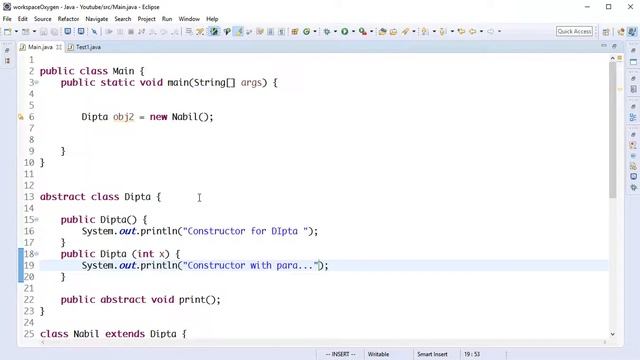The height and width of the screenshot is (360, 640).
Task: Close the Main.java tab
Action: coord(59,47)
